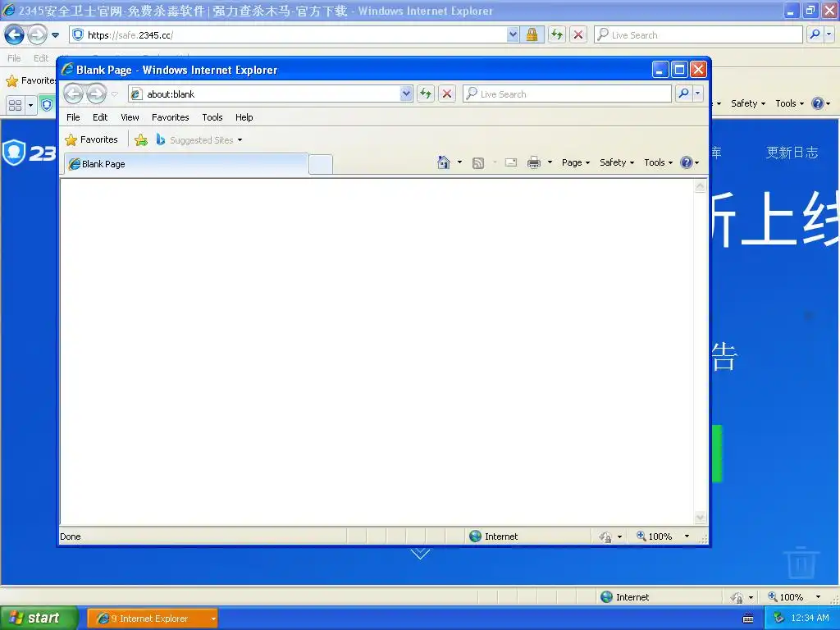Click Favorites star button in Blank Page window
The image size is (840, 630).
pos(91,139)
